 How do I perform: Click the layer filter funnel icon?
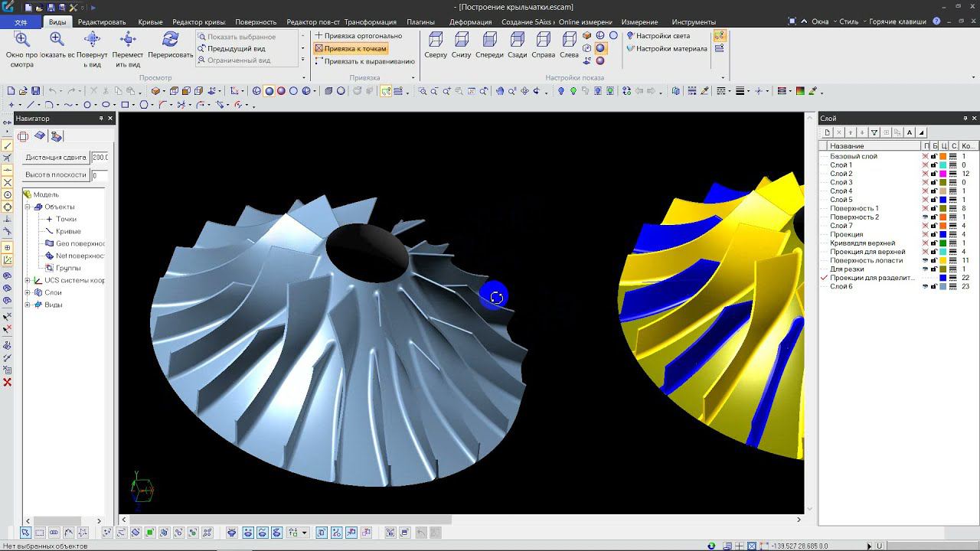[x=874, y=132]
